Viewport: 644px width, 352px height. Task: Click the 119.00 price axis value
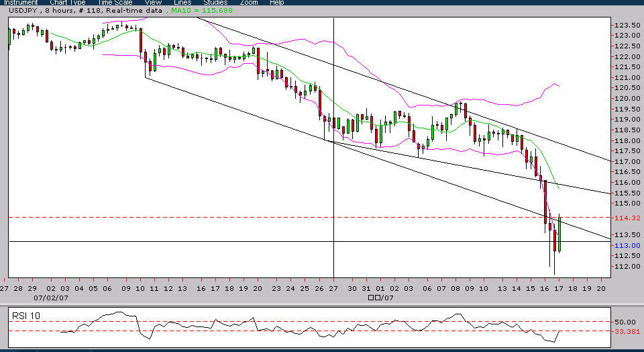pos(627,120)
